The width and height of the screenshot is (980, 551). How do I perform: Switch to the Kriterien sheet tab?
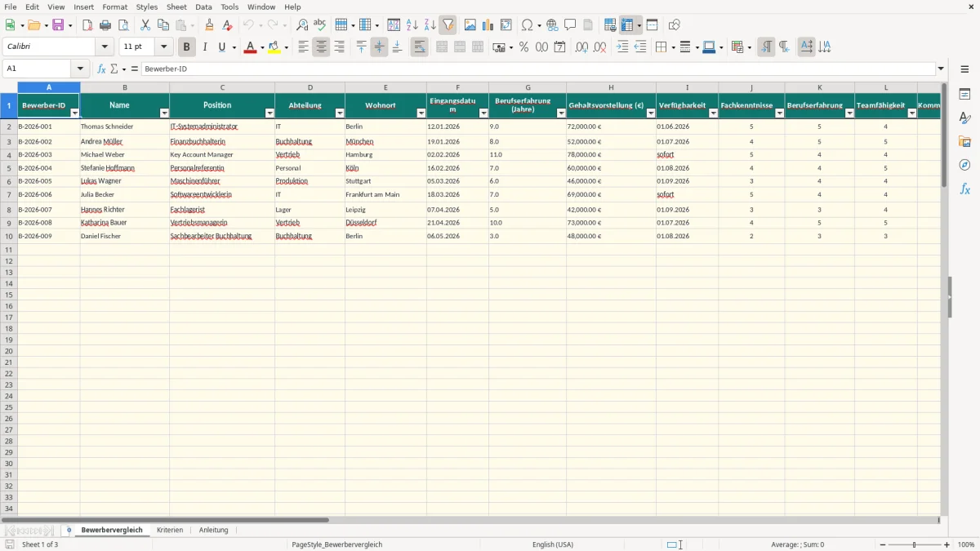click(x=170, y=530)
